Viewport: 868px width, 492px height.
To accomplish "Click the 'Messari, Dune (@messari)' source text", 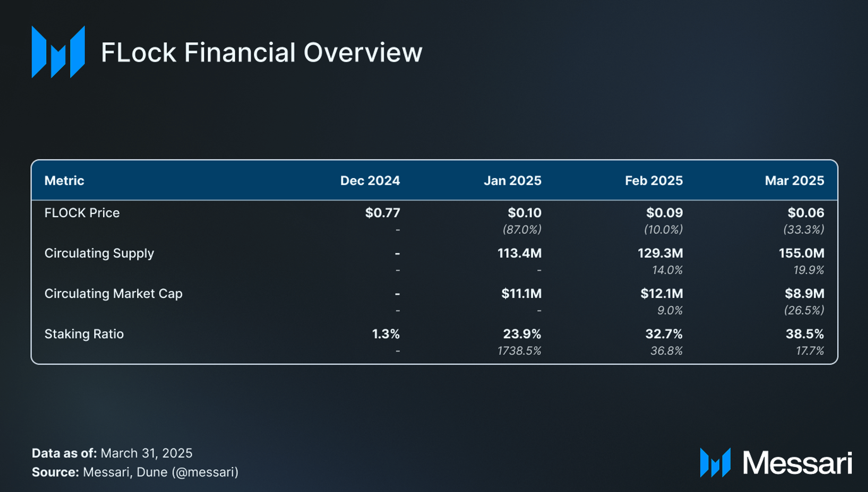I will (160, 473).
